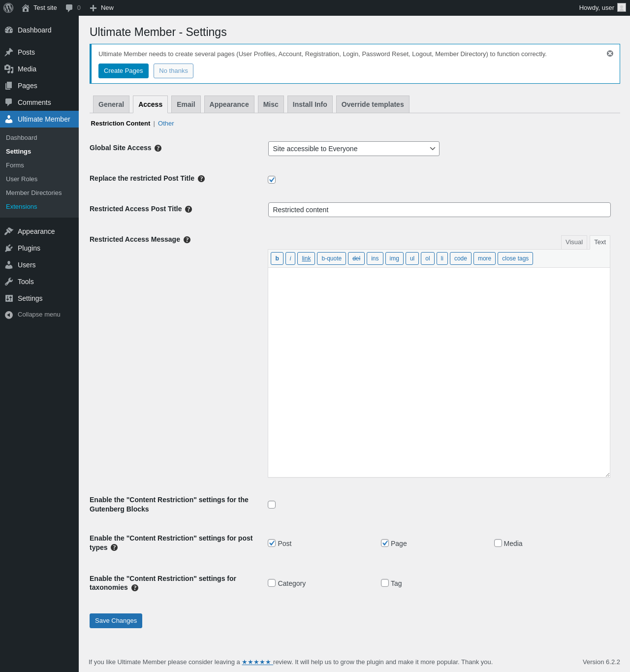Image resolution: width=630 pixels, height=672 pixels.
Task: Click the Create Pages button
Action: (x=124, y=71)
